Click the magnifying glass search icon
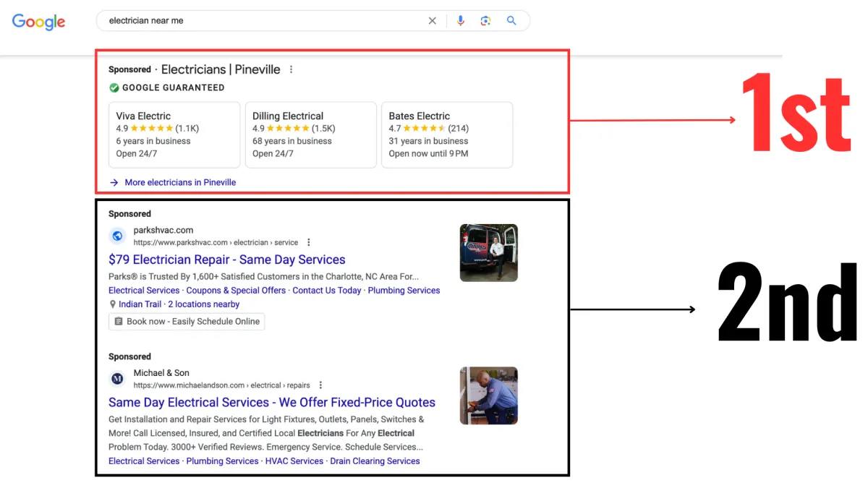868x488 pixels. (511, 21)
